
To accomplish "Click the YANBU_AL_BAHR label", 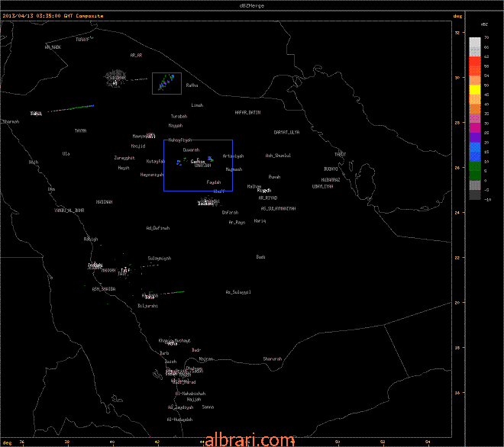I will pos(69,211).
